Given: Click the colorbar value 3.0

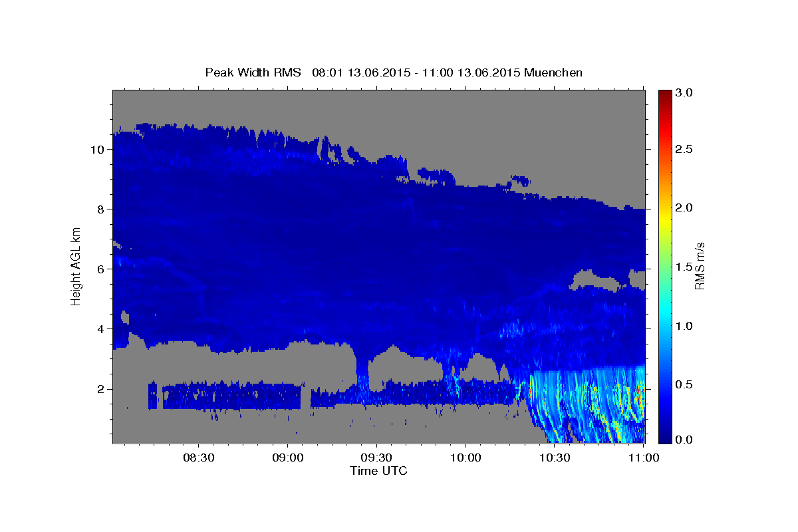Looking at the screenshot, I should (x=685, y=93).
